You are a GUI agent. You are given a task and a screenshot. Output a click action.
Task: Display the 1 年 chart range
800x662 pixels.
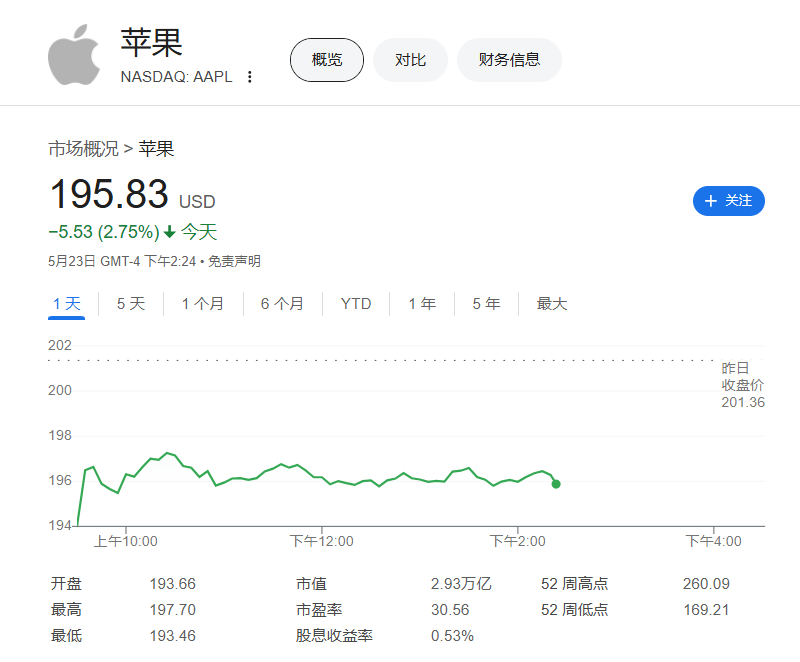[422, 304]
